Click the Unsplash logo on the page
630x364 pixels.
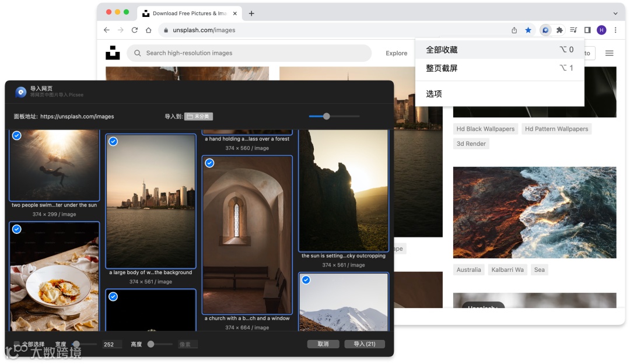coord(113,52)
